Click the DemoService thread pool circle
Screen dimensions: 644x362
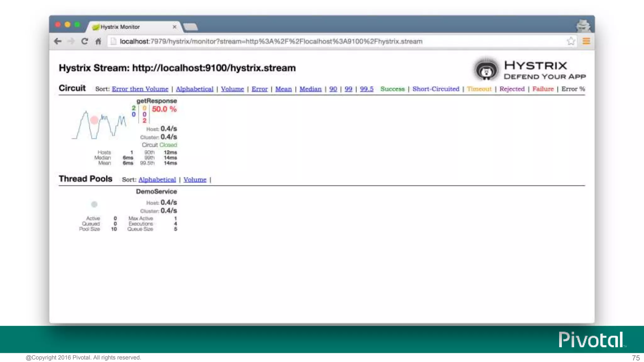(x=94, y=205)
